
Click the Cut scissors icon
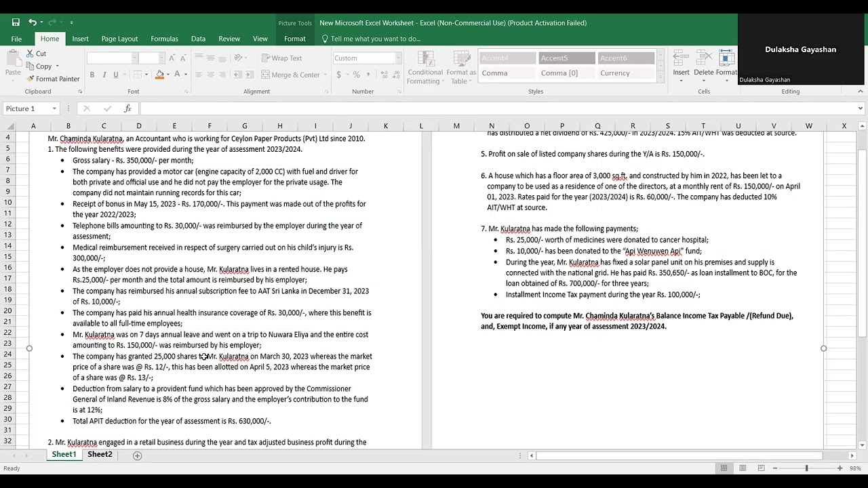coord(31,54)
